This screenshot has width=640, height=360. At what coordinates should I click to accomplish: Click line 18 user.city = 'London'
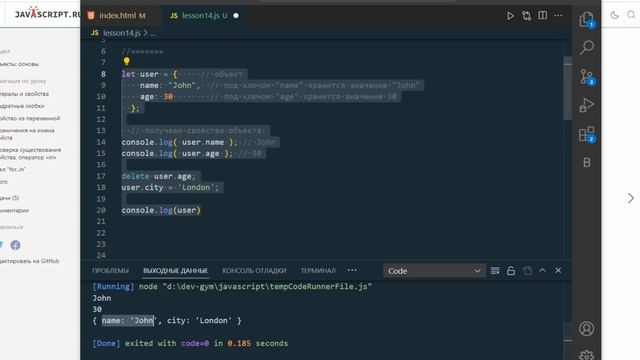tap(170, 187)
